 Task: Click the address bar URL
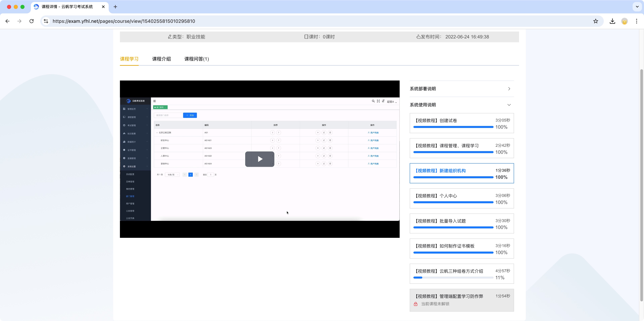124,21
